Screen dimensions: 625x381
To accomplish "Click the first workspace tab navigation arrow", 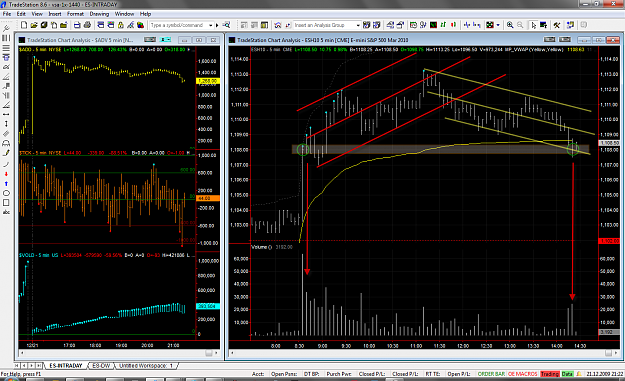I will [17, 365].
